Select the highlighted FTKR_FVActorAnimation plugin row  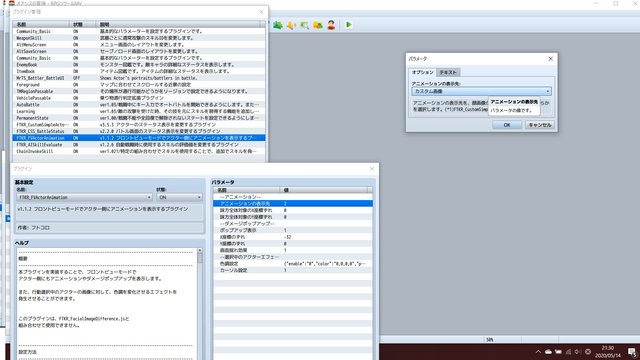(x=139, y=138)
